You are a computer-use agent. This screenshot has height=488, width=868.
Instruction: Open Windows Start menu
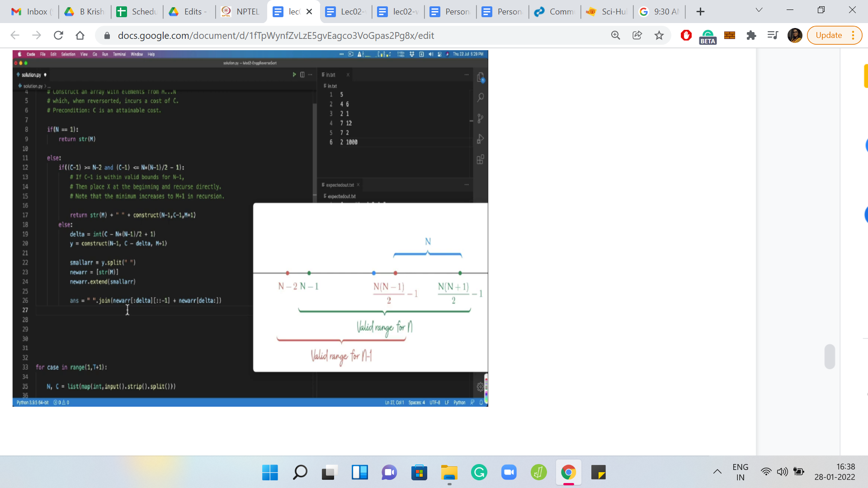tap(270, 473)
